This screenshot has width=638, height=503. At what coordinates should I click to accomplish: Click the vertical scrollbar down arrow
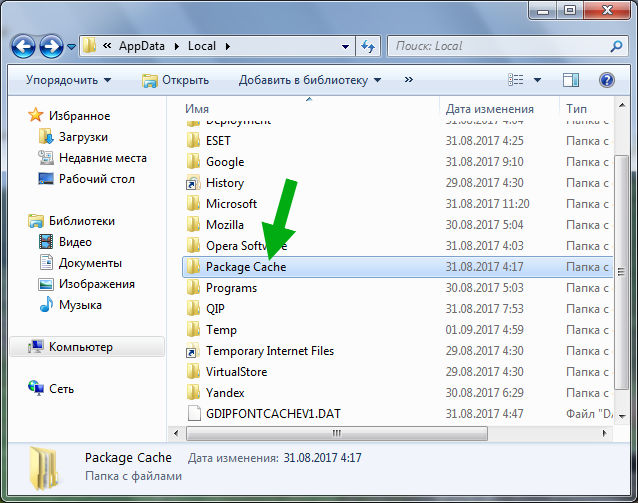(622, 416)
